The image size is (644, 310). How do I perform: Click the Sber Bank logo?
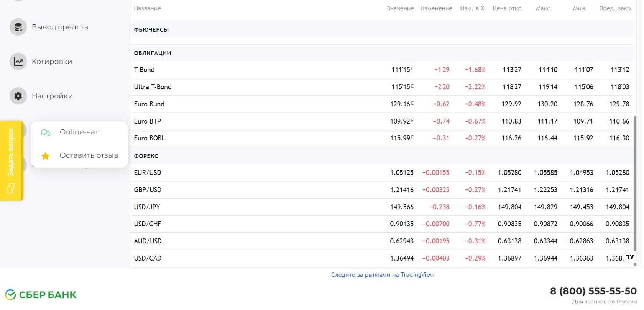[x=41, y=295]
